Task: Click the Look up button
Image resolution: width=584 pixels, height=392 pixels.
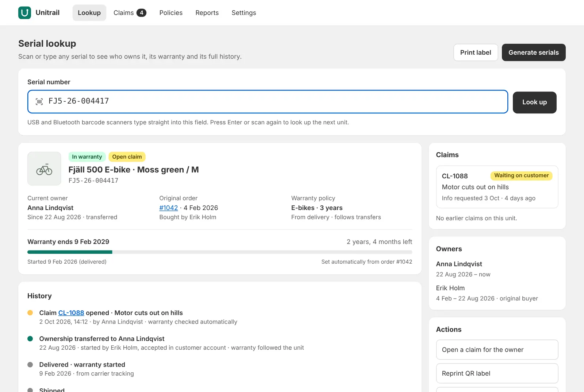Action: (534, 102)
